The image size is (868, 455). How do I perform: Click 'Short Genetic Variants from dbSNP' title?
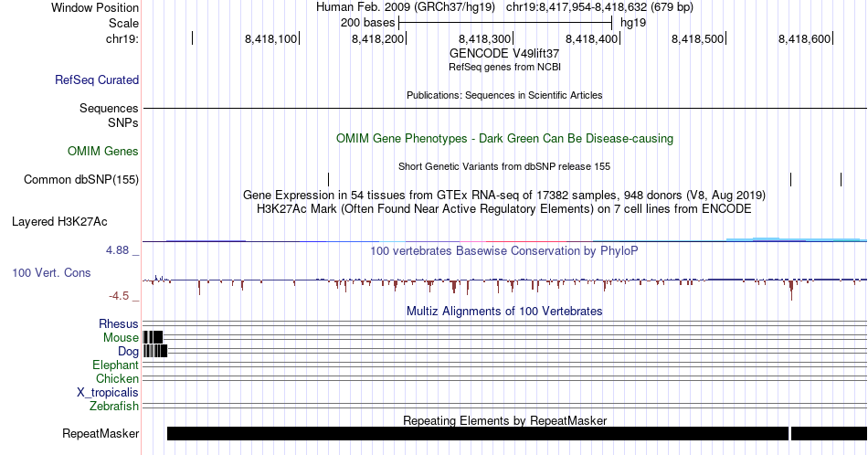(x=504, y=166)
